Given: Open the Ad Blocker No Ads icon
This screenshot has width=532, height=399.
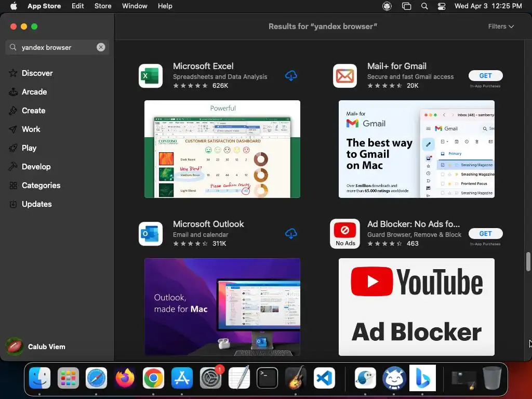Looking at the screenshot, I should pyautogui.click(x=345, y=234).
